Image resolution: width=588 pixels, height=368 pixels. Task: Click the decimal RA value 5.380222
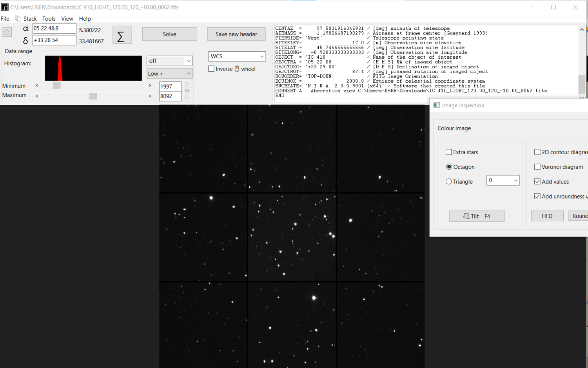click(x=90, y=30)
